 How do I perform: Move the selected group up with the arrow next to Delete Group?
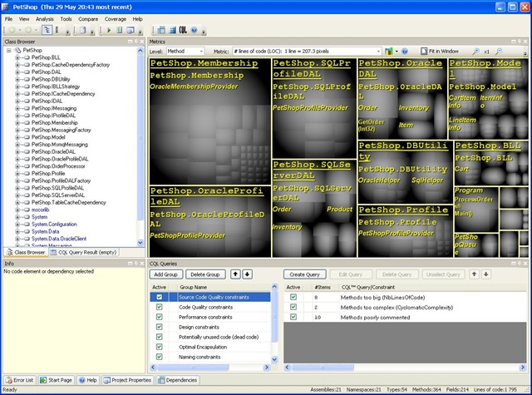235,274
